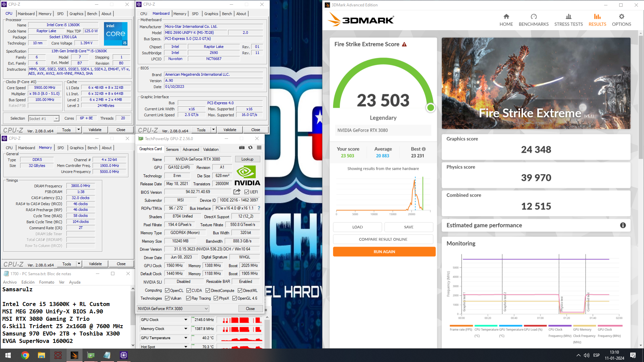
Task: Expand Tools dropdown in CPU tab window
Action: click(x=79, y=130)
